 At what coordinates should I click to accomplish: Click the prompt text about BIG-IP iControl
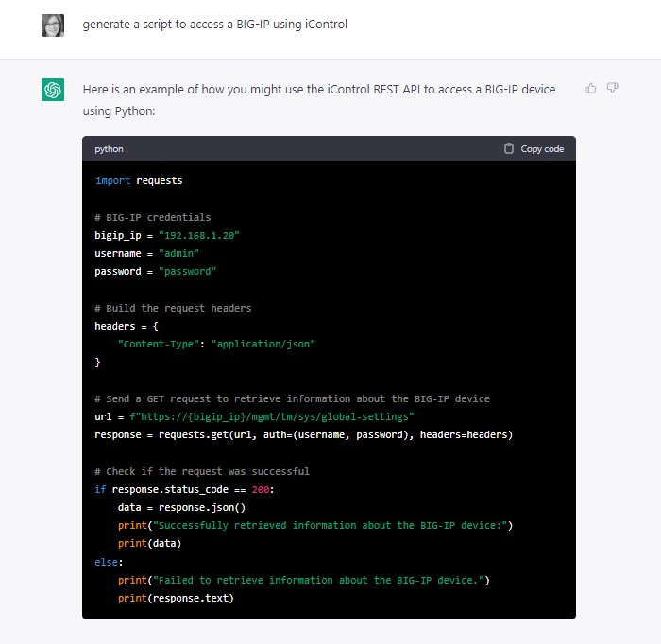[215, 25]
